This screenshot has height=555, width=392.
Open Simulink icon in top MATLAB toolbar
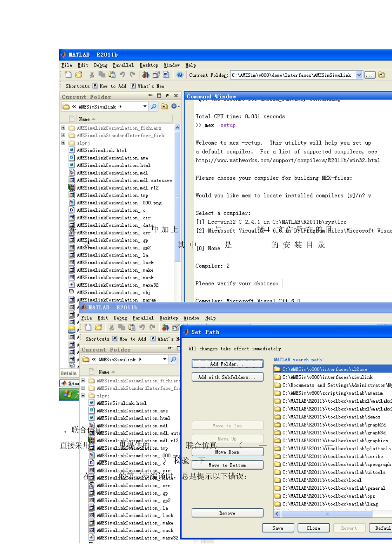[146, 75]
